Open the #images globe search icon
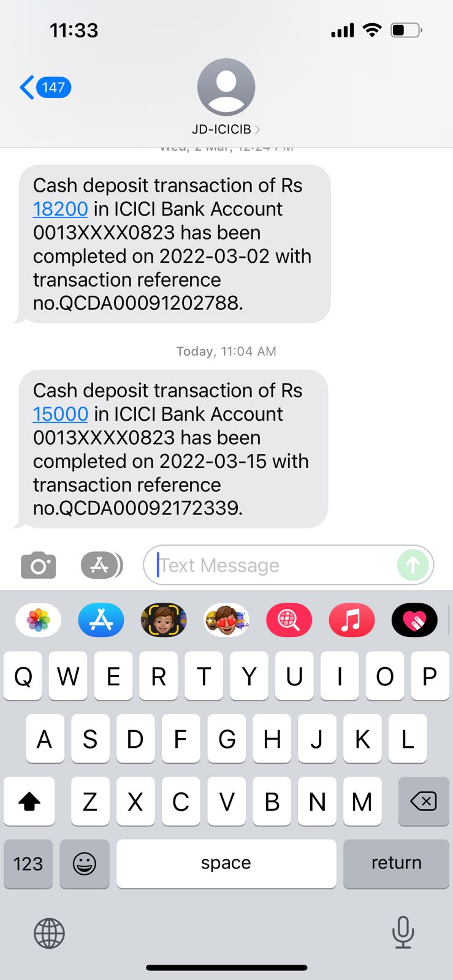This screenshot has width=453, height=980. pyautogui.click(x=289, y=620)
